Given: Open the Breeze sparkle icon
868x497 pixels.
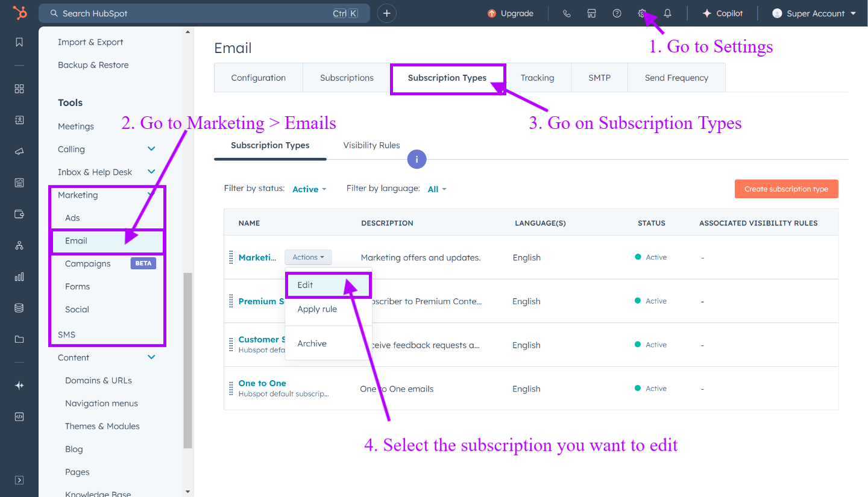Looking at the screenshot, I should (19, 386).
